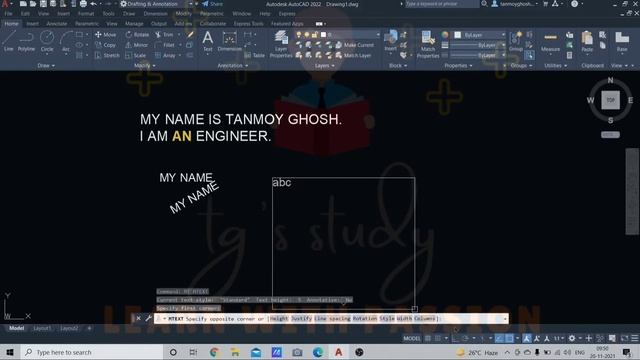Select the Circle tool
The image size is (640, 360).
(x=47, y=41)
